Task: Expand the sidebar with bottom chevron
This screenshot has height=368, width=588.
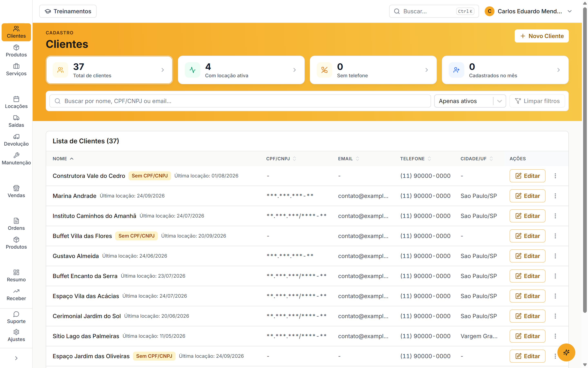Action: click(x=16, y=358)
